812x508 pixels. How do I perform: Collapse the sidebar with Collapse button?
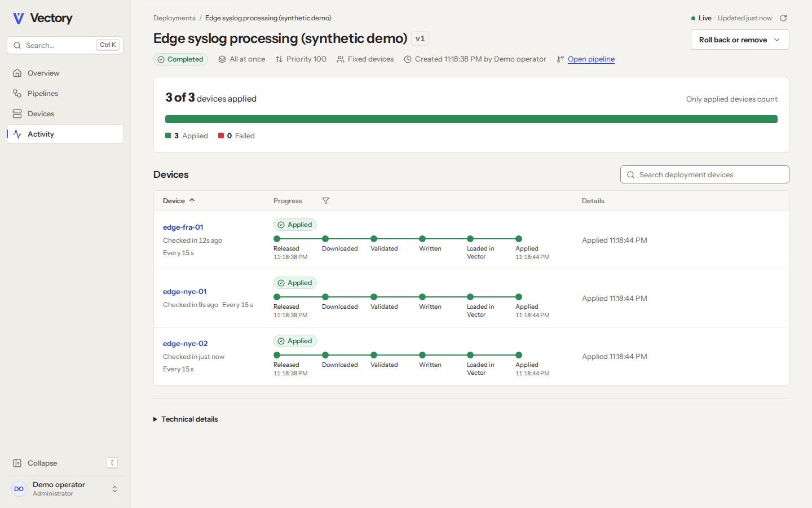(65, 463)
